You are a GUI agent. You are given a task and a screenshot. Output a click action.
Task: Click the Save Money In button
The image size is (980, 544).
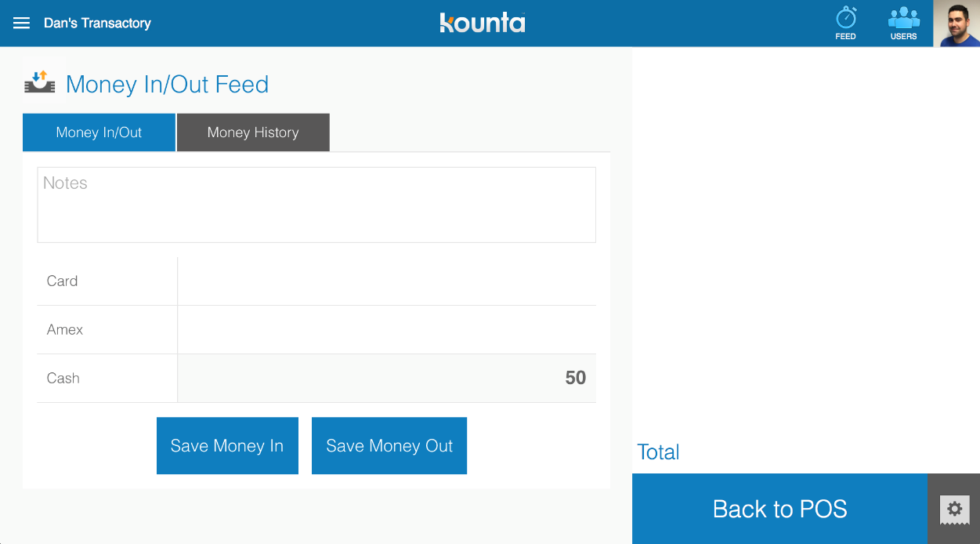click(227, 446)
